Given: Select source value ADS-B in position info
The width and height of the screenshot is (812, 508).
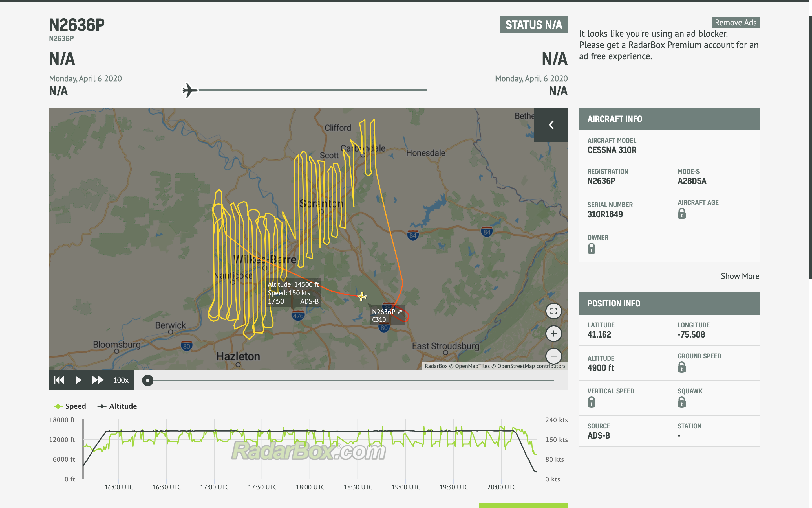Looking at the screenshot, I should tap(599, 436).
